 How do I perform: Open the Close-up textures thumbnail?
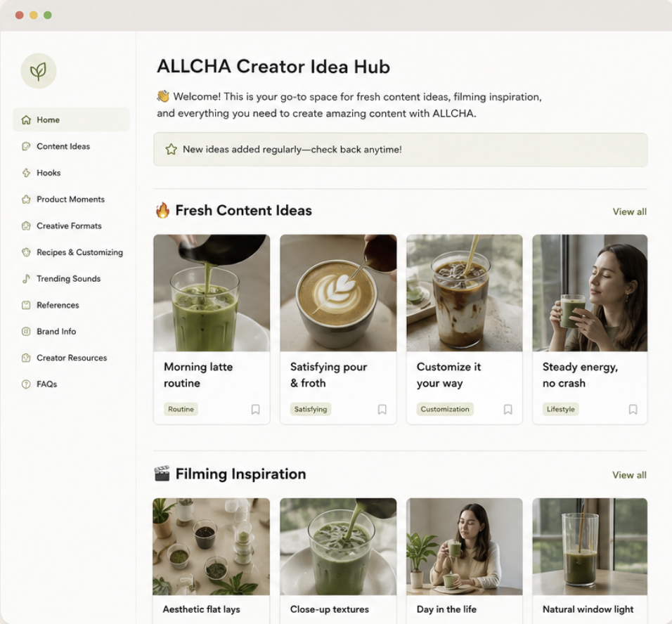[338, 547]
